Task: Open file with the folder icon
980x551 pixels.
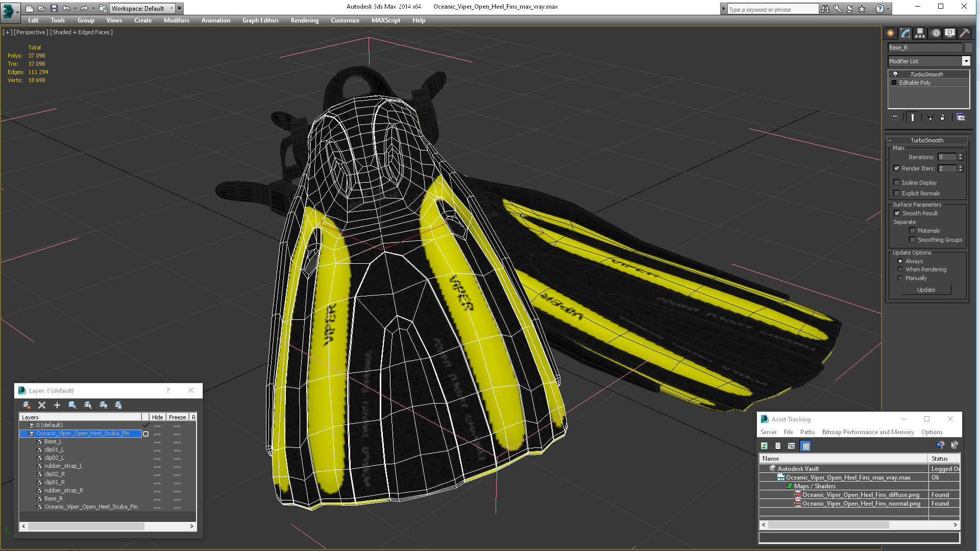Action: pos(41,8)
